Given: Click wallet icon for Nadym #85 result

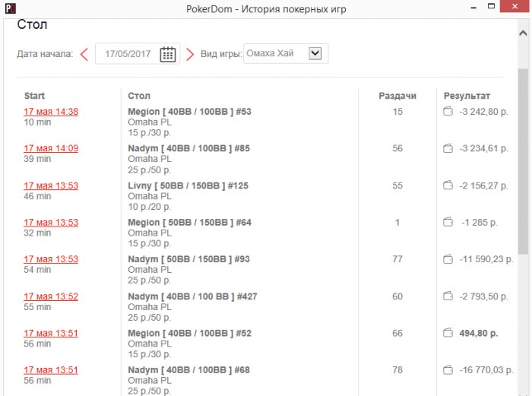Looking at the screenshot, I should point(448,148).
